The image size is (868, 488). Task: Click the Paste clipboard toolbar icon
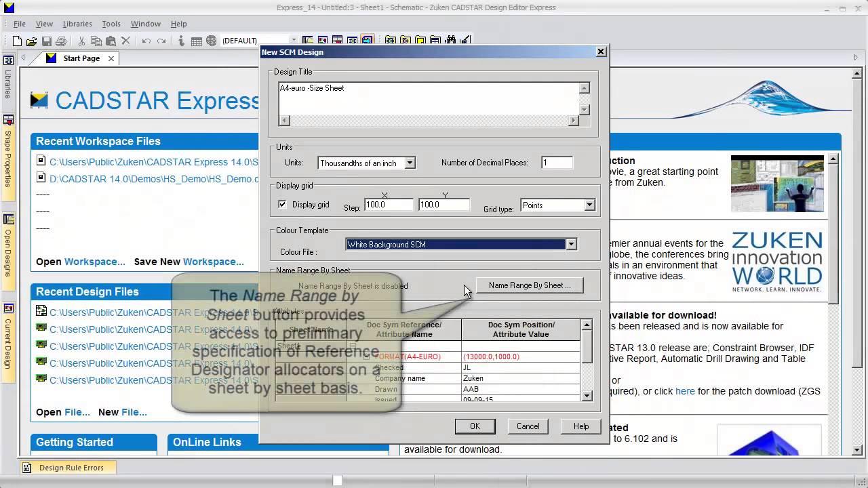(111, 41)
